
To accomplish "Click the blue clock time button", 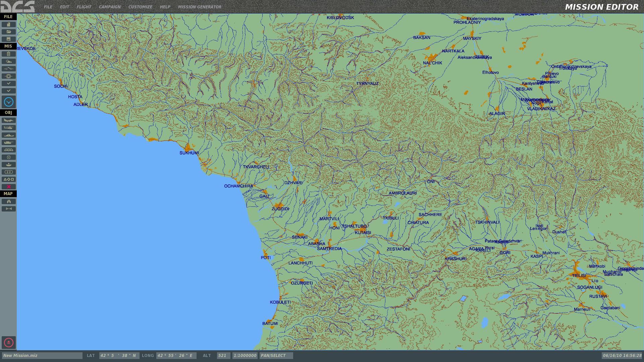I will click(9, 102).
